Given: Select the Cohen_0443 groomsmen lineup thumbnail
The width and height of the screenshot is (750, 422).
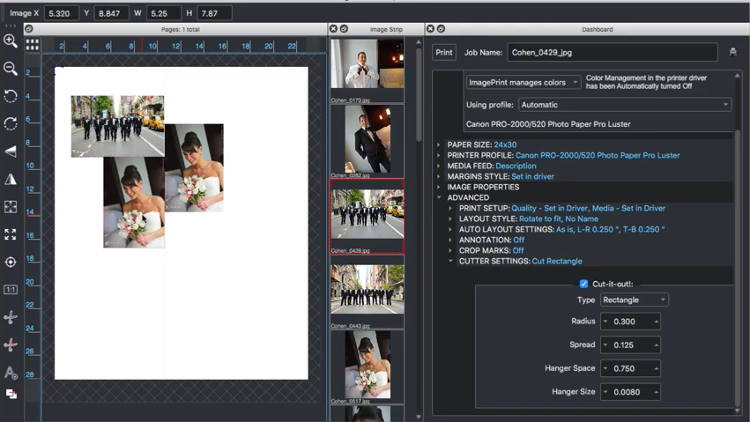Looking at the screenshot, I should point(367,289).
